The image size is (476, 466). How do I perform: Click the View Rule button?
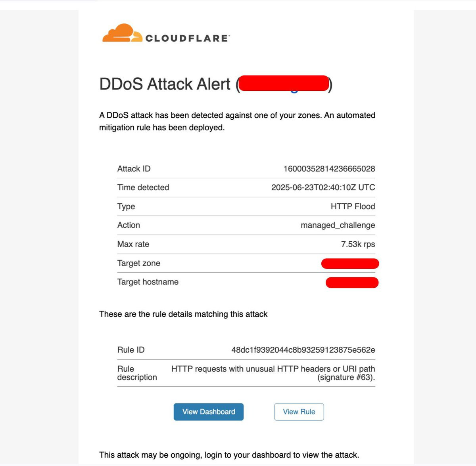click(x=299, y=412)
